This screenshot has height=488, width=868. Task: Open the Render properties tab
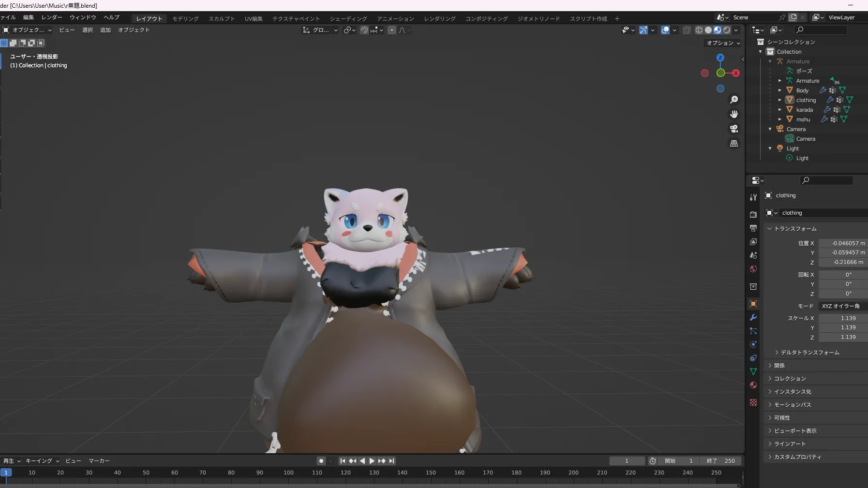(x=753, y=214)
